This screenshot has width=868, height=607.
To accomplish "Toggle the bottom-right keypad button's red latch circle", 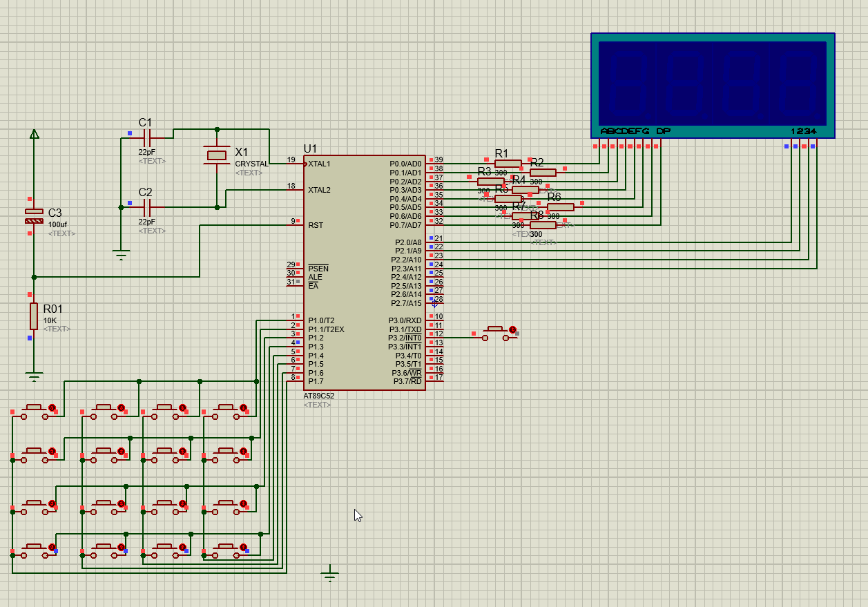I will tap(243, 548).
